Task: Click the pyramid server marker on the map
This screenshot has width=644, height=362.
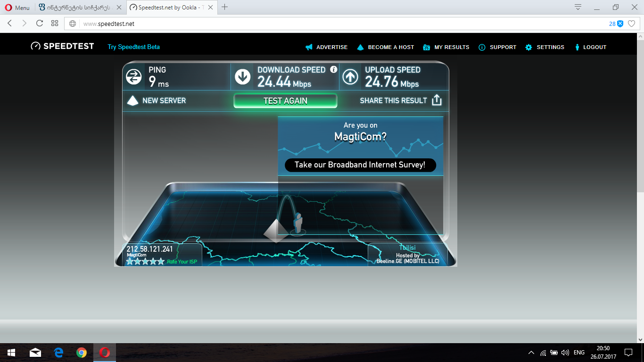Action: pyautogui.click(x=276, y=231)
